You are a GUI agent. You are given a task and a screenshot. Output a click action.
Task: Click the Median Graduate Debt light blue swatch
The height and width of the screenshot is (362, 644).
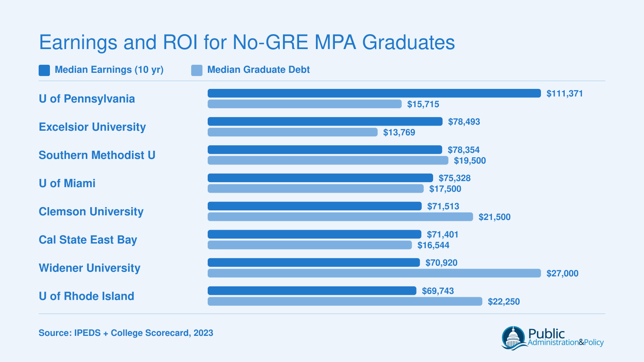197,70
